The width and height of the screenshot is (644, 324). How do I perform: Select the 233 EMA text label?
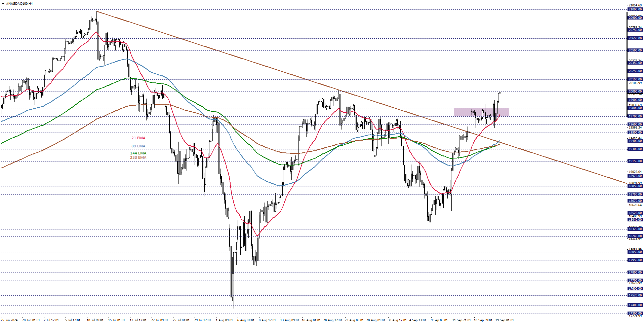click(138, 157)
